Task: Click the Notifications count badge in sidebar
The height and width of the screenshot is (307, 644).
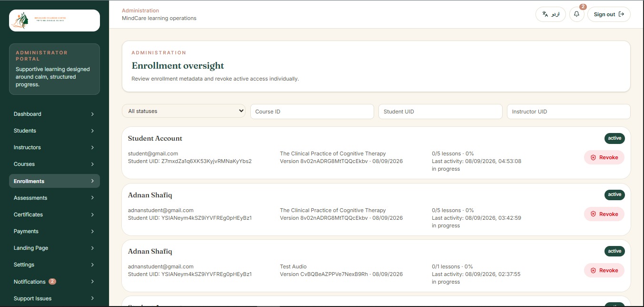Action: 52,282
